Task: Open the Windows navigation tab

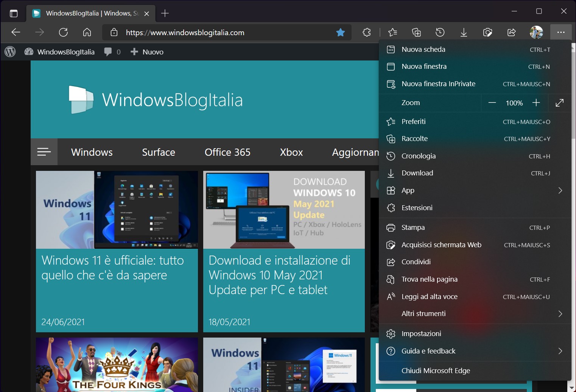Action: 92,152
